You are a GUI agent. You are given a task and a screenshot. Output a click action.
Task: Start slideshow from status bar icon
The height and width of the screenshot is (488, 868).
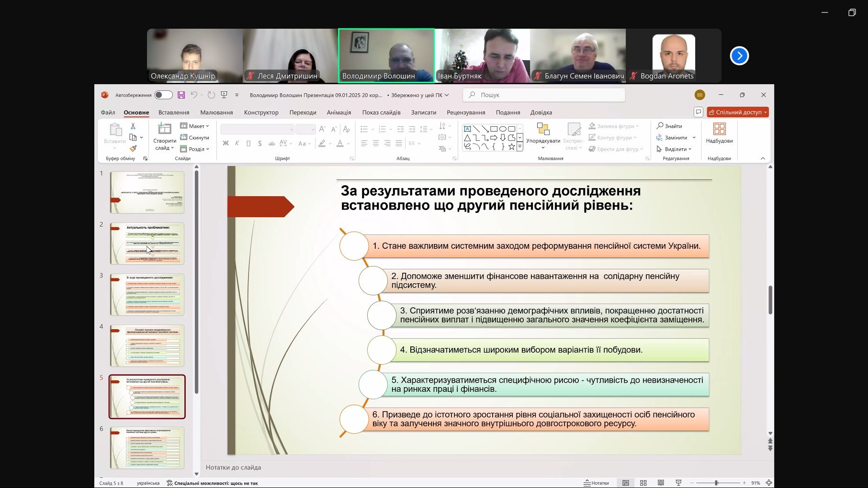(x=678, y=483)
